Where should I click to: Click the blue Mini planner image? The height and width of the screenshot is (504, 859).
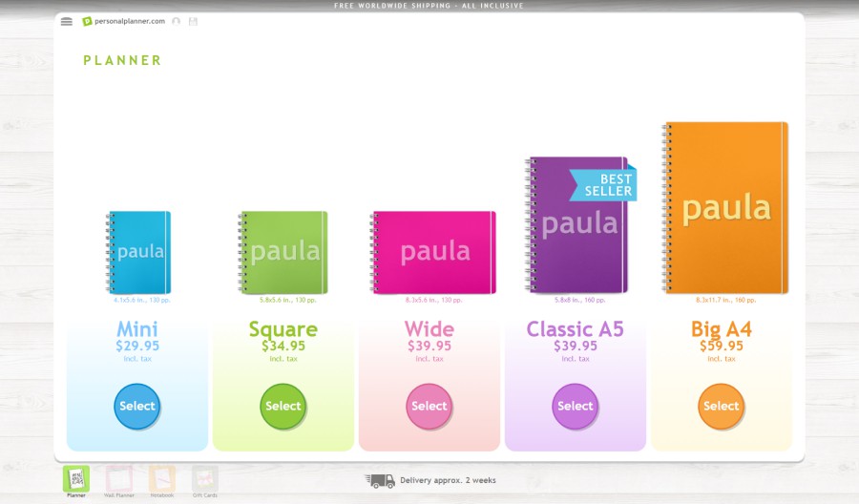(x=138, y=252)
